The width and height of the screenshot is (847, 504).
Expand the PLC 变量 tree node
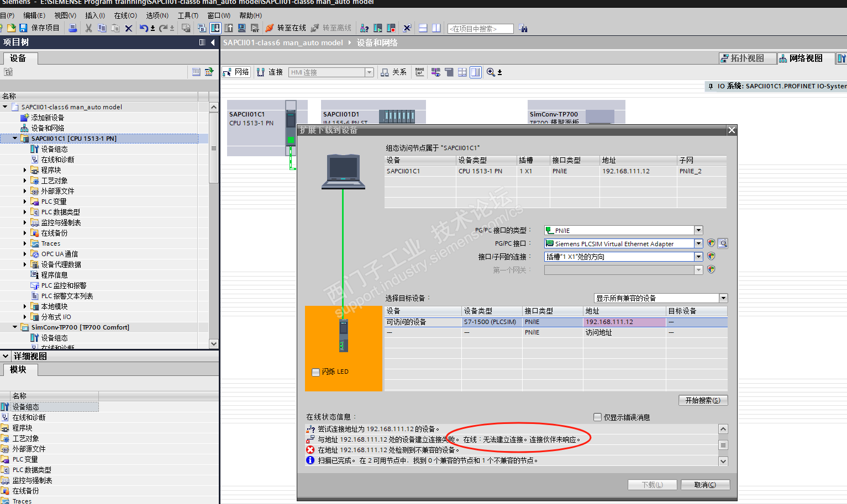(25, 201)
